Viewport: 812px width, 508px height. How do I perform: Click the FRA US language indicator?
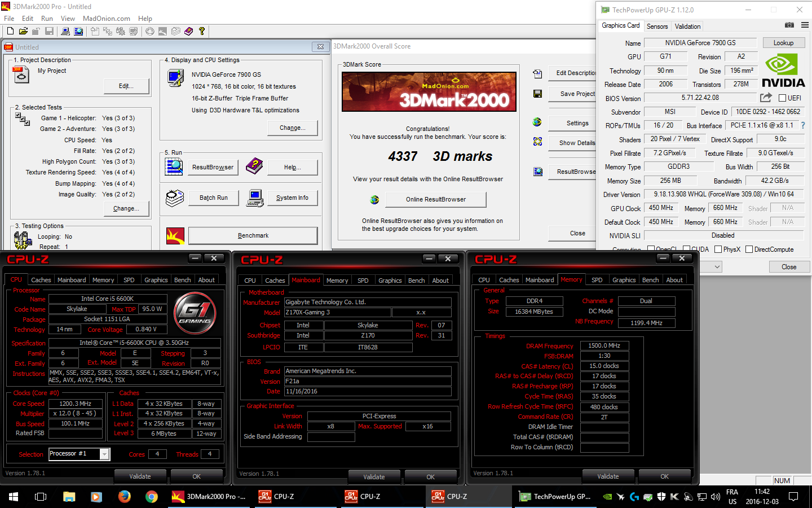732,497
